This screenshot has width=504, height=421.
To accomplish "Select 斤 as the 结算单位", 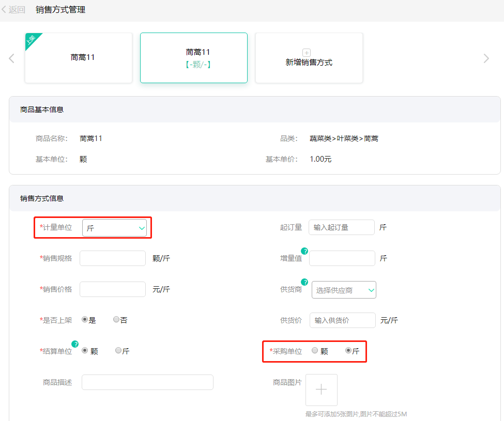I will click(118, 350).
